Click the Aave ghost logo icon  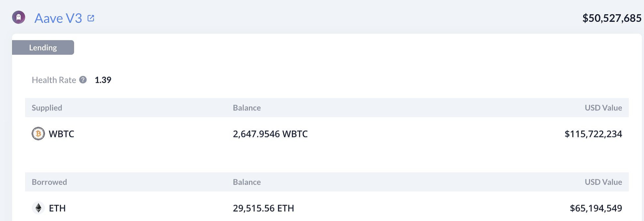[19, 17]
